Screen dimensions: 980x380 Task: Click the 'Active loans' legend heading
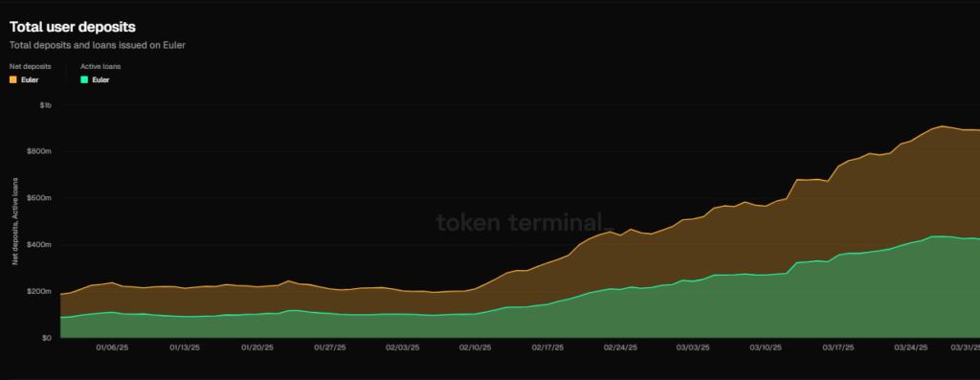point(100,66)
